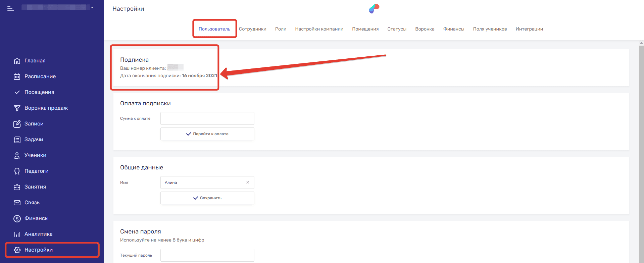Select the Интеграции tab
The image size is (644, 263).
[x=529, y=29]
